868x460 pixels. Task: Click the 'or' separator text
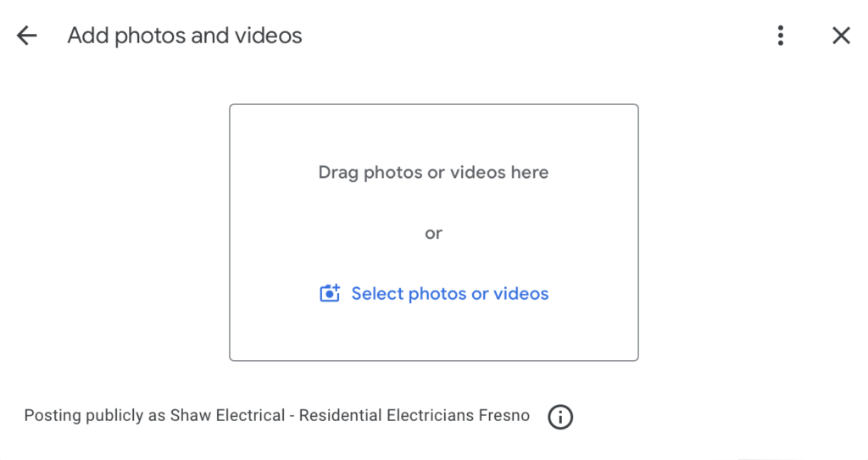(x=433, y=233)
